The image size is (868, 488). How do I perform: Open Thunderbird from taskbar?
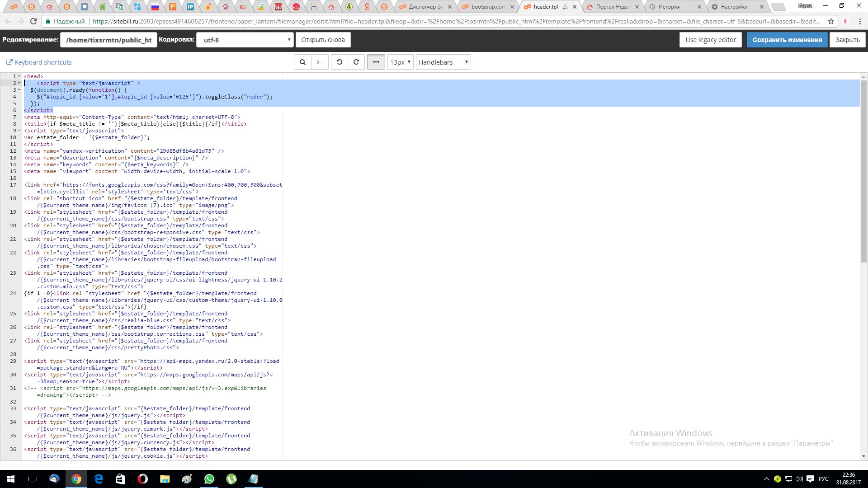click(54, 479)
